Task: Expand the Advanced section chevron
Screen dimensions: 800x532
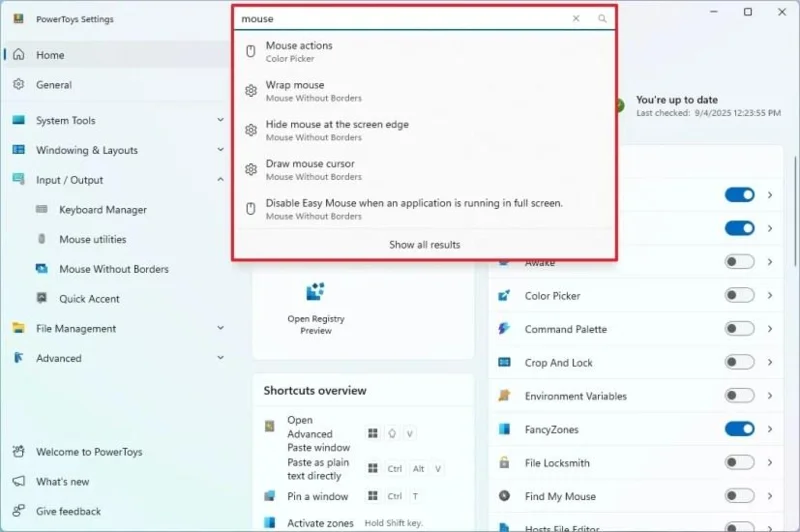Action: tap(220, 357)
